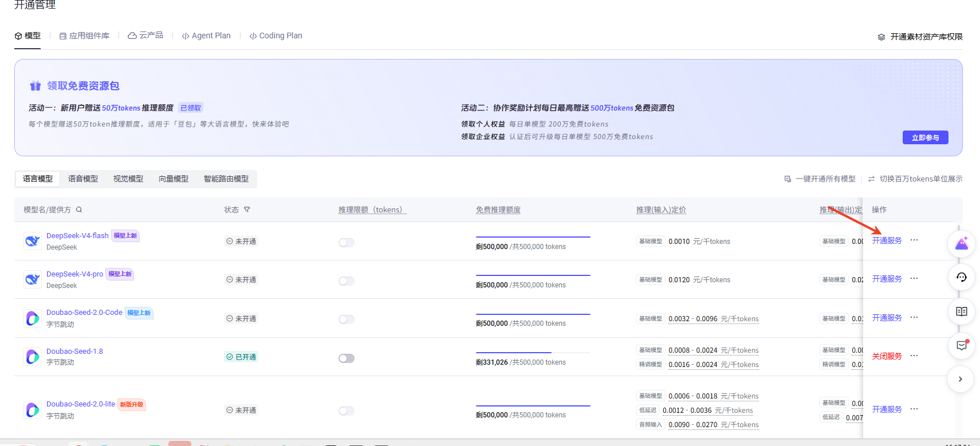Open more options for DeepSeek-V4-pro row
The height and width of the screenshot is (446, 980).
click(914, 279)
